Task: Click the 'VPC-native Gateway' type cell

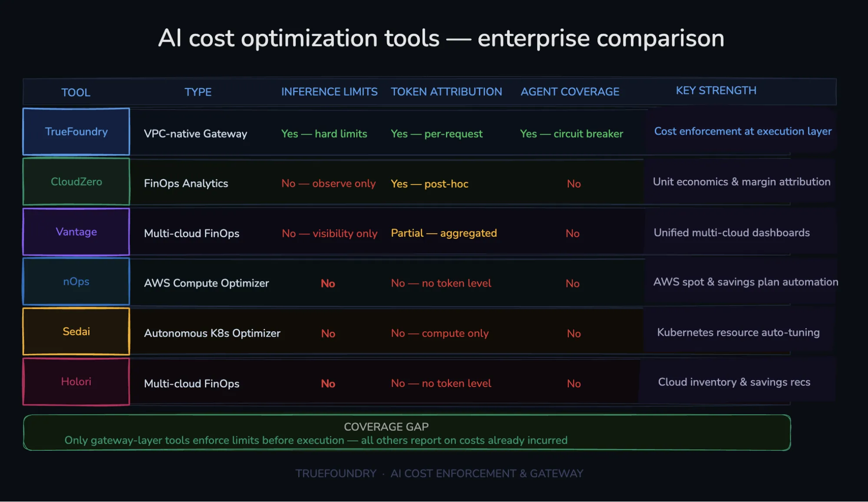Action: [195, 134]
